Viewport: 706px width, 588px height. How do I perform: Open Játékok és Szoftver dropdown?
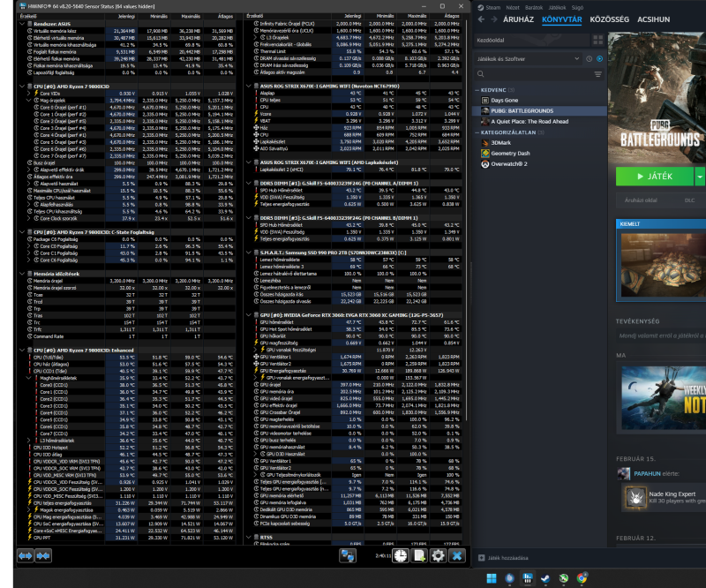click(x=528, y=59)
